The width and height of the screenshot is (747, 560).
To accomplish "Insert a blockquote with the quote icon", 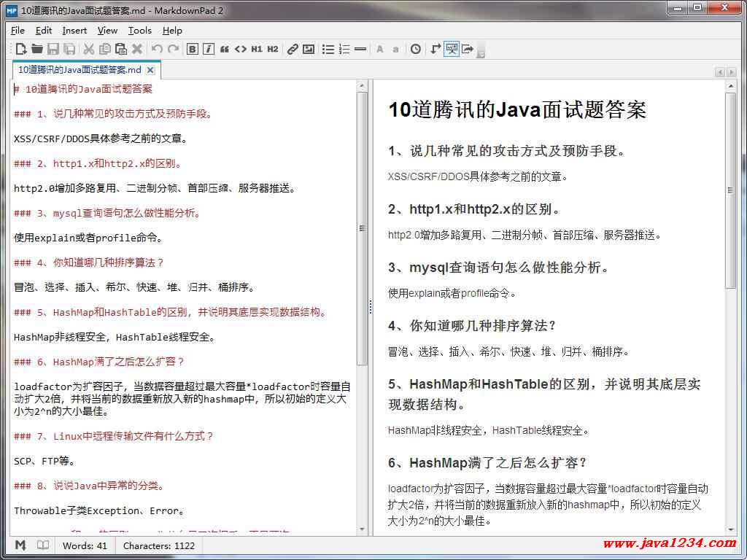I will (x=225, y=49).
